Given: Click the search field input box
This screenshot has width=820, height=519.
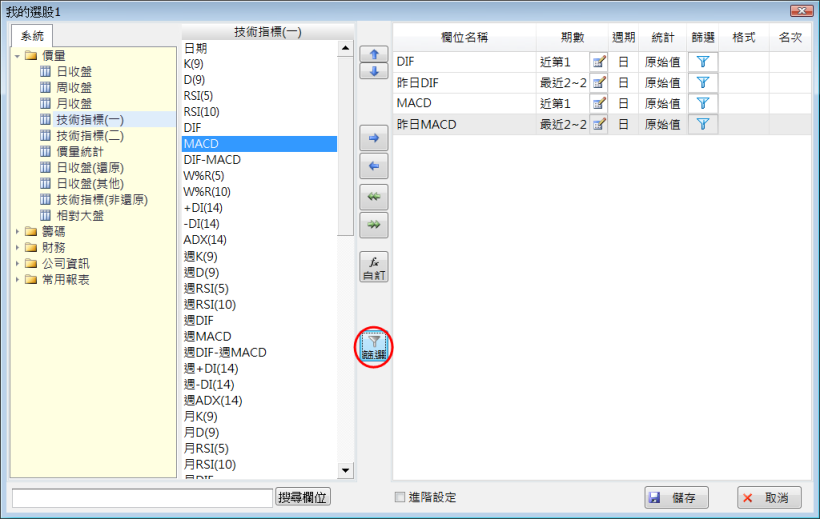Looking at the screenshot, I should (141, 497).
